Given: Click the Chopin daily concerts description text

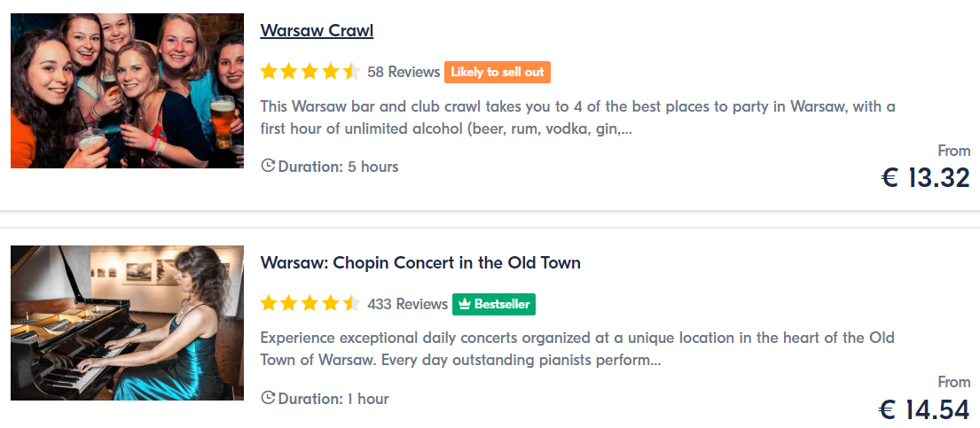Looking at the screenshot, I should [577, 350].
